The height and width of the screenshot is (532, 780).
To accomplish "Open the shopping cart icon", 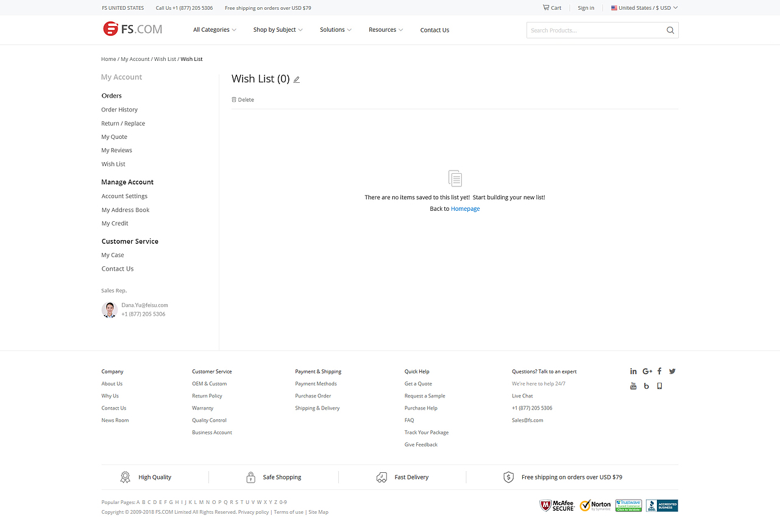I will 546,7.
